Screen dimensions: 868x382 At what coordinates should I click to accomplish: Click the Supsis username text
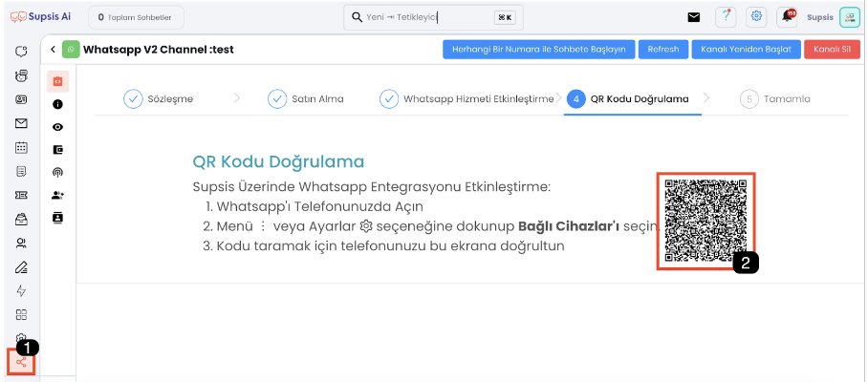coord(820,17)
